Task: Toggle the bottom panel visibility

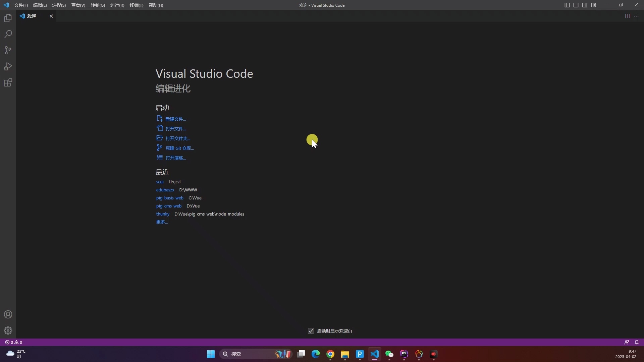Action: [x=576, y=5]
